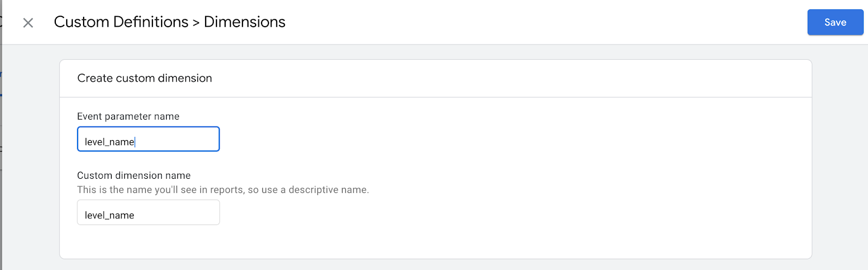Place cursor in Custom dimension level_name text
Image resolution: width=868 pixels, height=270 pixels.
(109, 215)
